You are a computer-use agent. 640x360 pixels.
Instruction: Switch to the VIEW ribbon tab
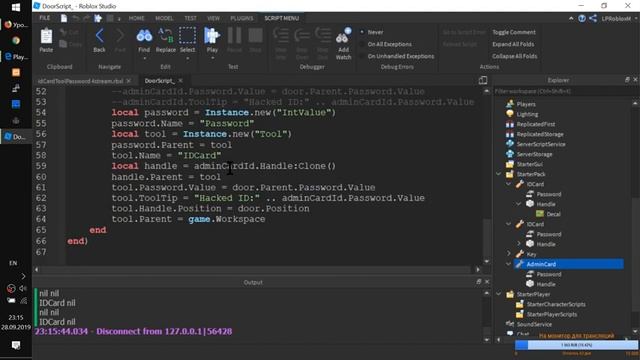point(213,18)
